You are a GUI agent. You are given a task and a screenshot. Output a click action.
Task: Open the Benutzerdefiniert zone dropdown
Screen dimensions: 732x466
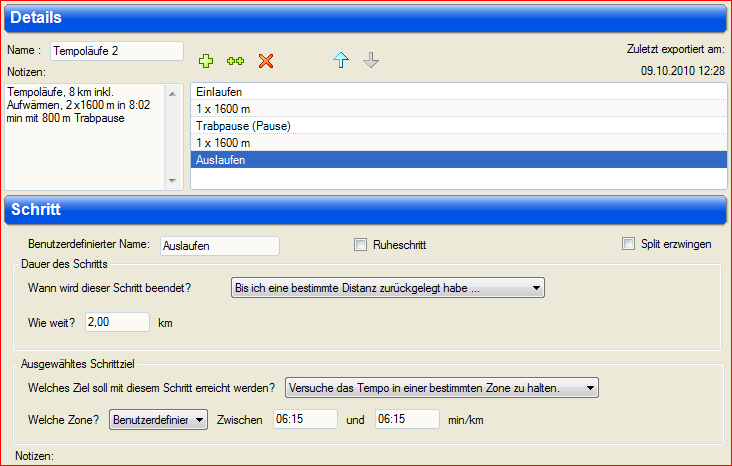coord(158,420)
